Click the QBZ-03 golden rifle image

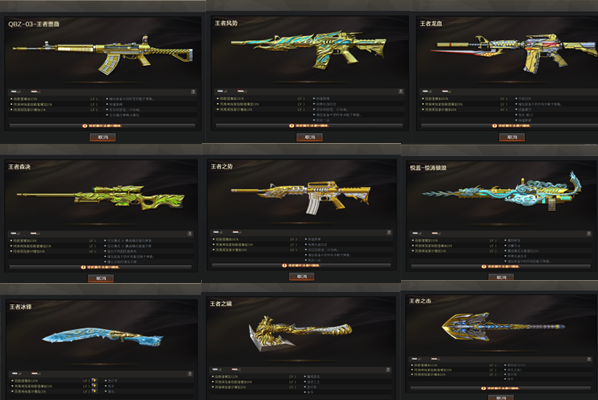pyautogui.click(x=103, y=56)
